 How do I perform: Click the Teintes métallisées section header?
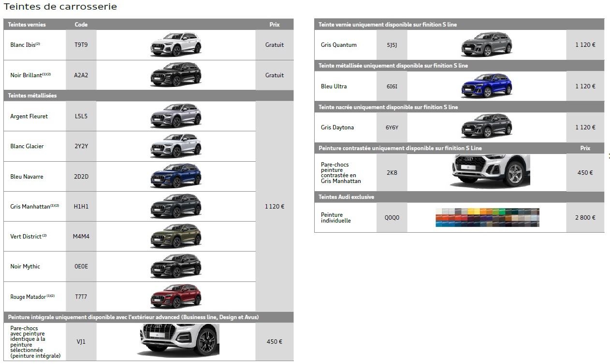[x=148, y=96]
